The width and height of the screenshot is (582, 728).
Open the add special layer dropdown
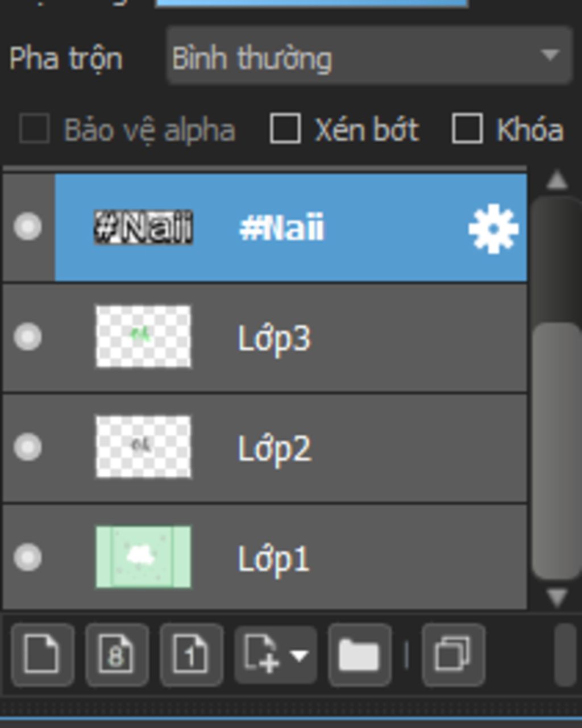(276, 655)
